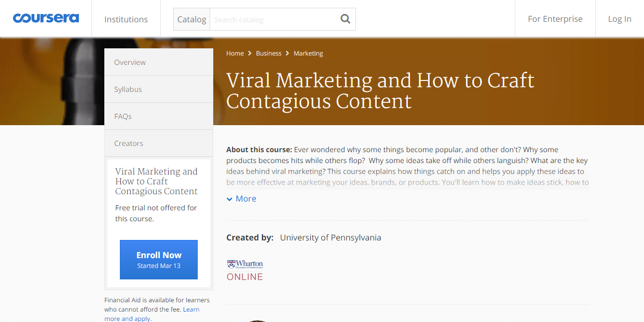The width and height of the screenshot is (644, 322).
Task: Go to the Overview section
Action: pyautogui.click(x=159, y=62)
